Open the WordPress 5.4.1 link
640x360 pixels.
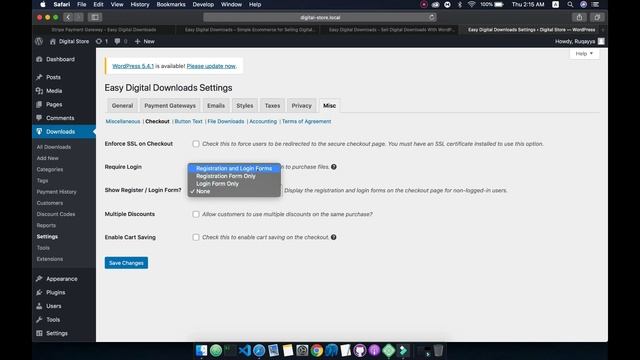[133, 66]
